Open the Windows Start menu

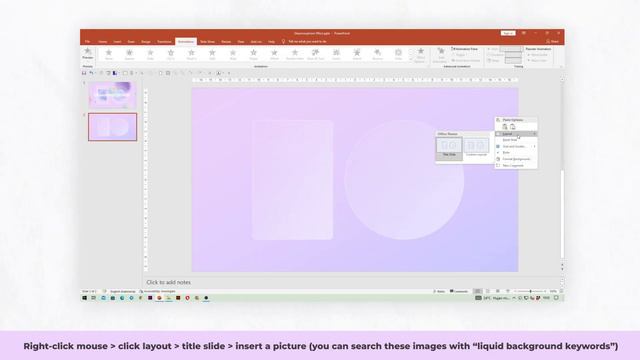84,298
